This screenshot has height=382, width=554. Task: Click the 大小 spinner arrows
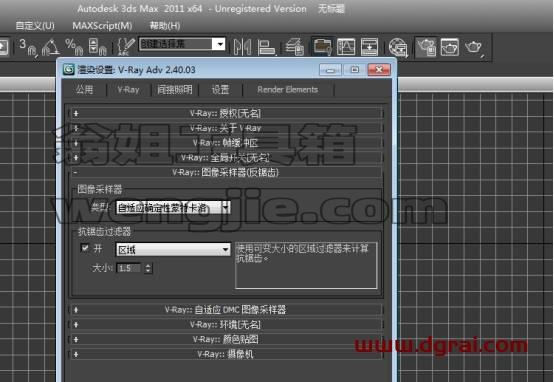point(148,268)
